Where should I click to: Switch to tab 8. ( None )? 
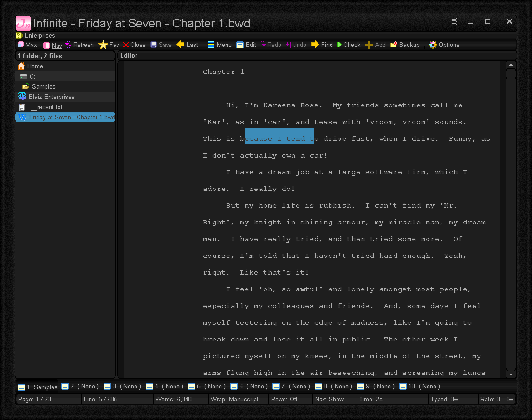click(x=334, y=387)
